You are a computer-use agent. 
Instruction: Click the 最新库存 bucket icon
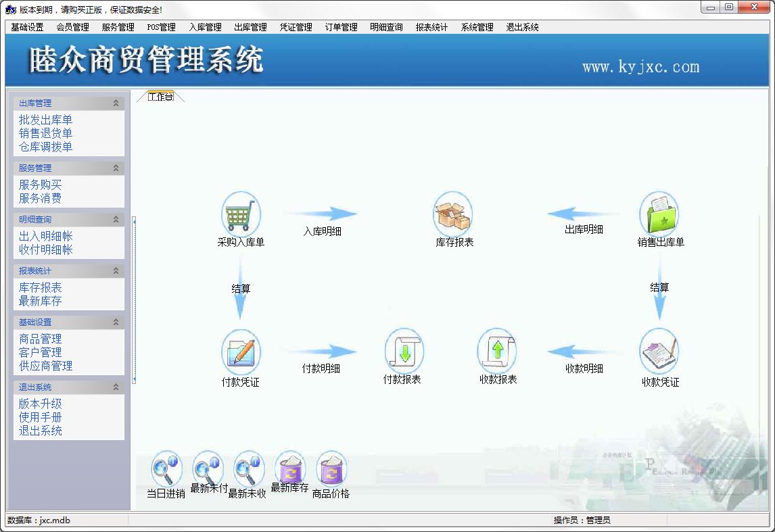click(x=290, y=467)
